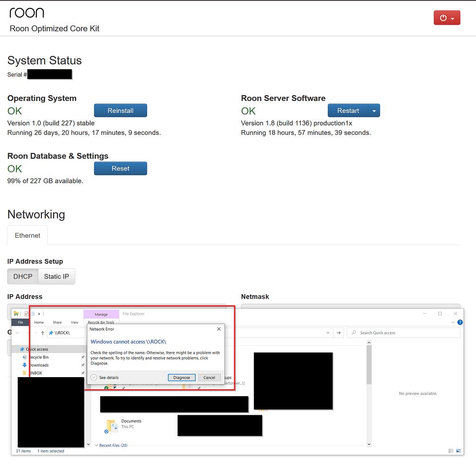The height and width of the screenshot is (472, 476).
Task: Switch to the Share ribbon tab
Action: click(57, 322)
